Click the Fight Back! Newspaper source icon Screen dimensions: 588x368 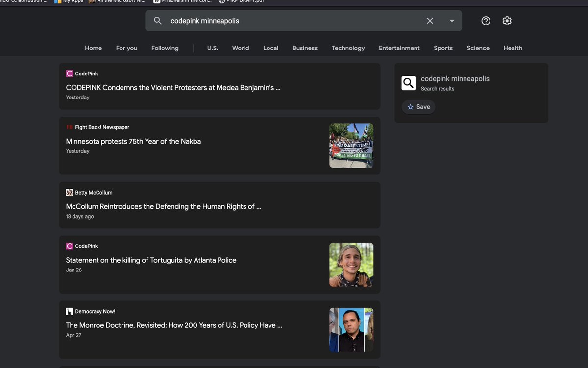[70, 127]
